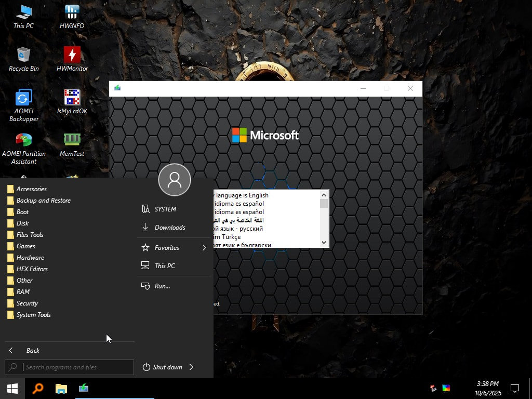Open File Explorer from the taskbar
The image size is (532, 399).
[61, 388]
